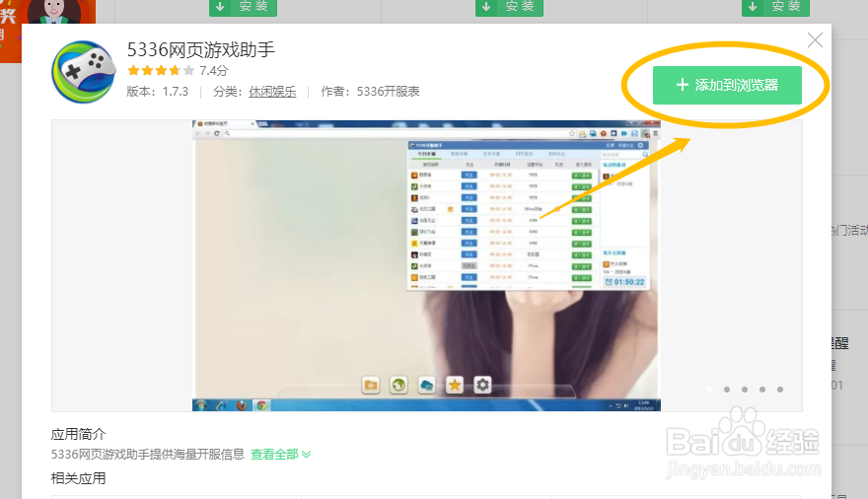
Task: Click the rightmost 安装 button behind the dialog
Action: pos(775,7)
